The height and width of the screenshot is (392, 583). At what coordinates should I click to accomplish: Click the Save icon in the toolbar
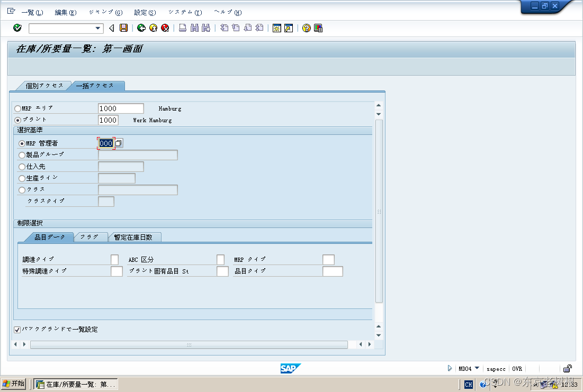(123, 28)
